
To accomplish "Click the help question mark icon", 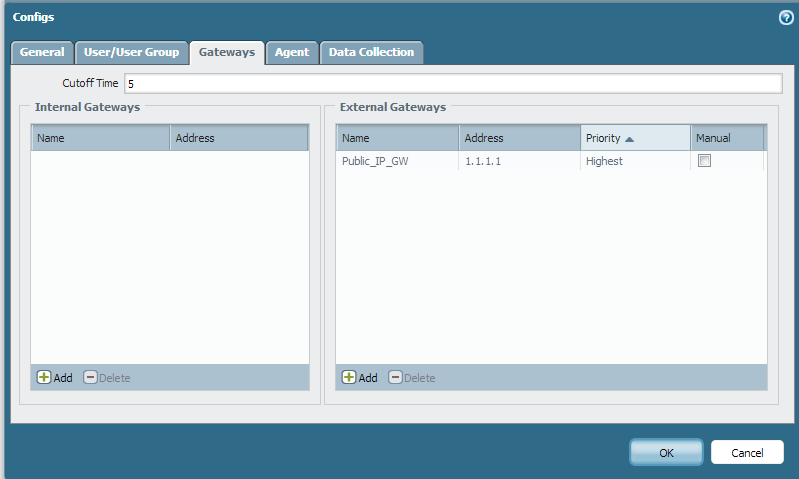I will coord(785,17).
